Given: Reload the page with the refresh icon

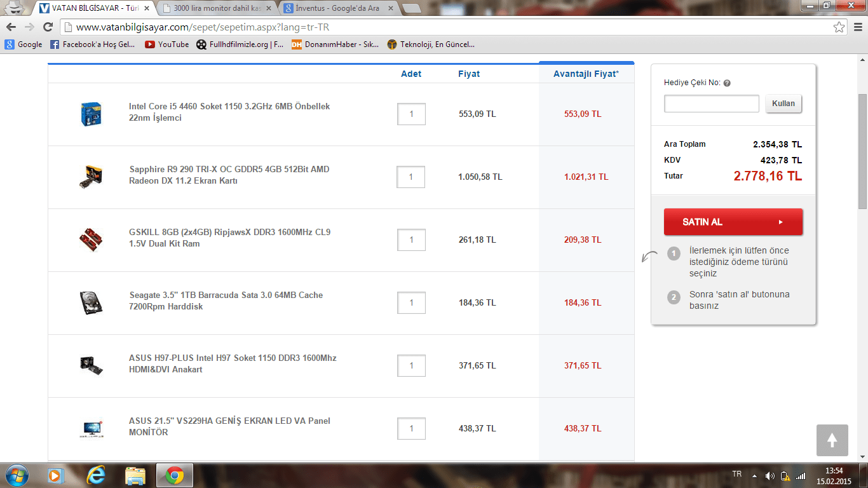Looking at the screenshot, I should tap(48, 27).
